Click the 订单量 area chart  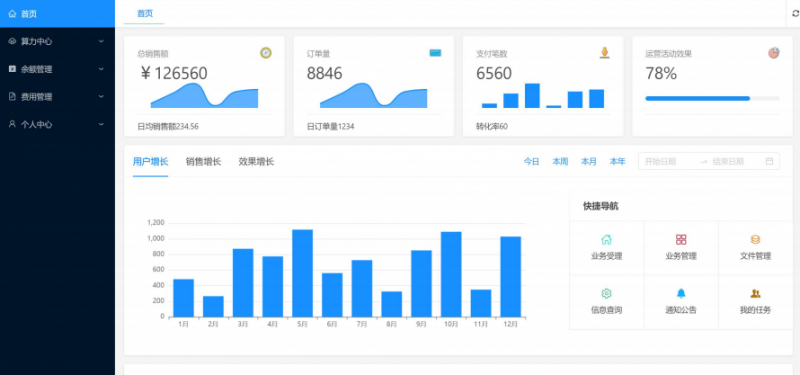pos(373,95)
